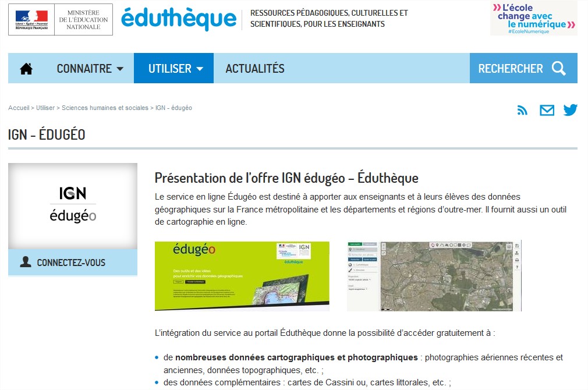Click the user icon beside Connectez-vous

click(25, 263)
